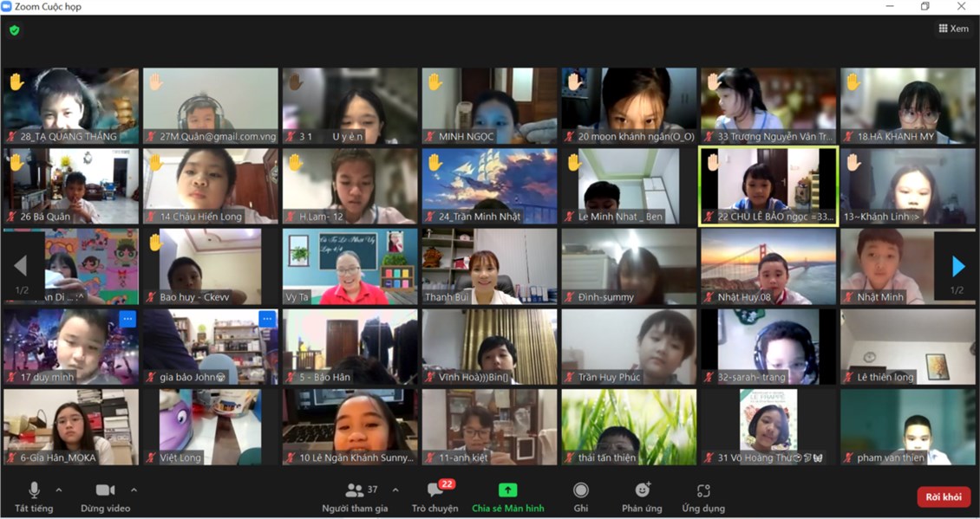Expand the arrow next to participants count
Image resolution: width=980 pixels, height=519 pixels.
395,490
